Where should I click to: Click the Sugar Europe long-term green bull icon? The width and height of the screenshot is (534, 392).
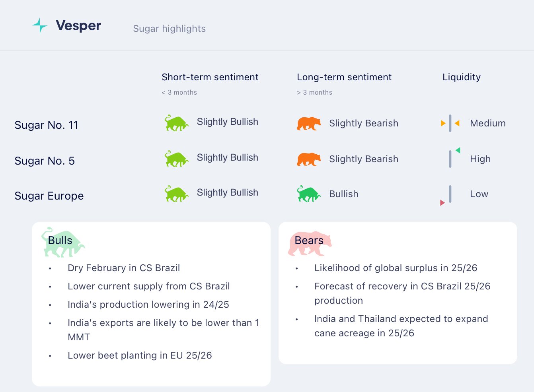308,194
